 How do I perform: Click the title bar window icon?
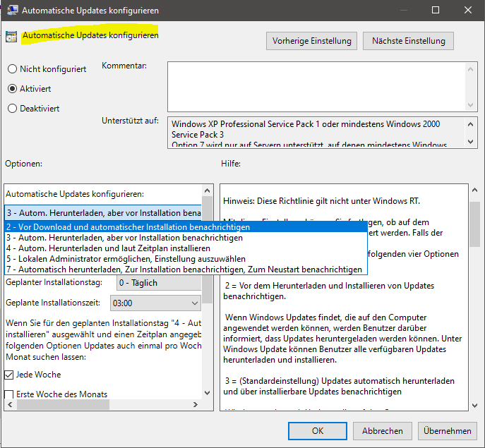[13, 10]
